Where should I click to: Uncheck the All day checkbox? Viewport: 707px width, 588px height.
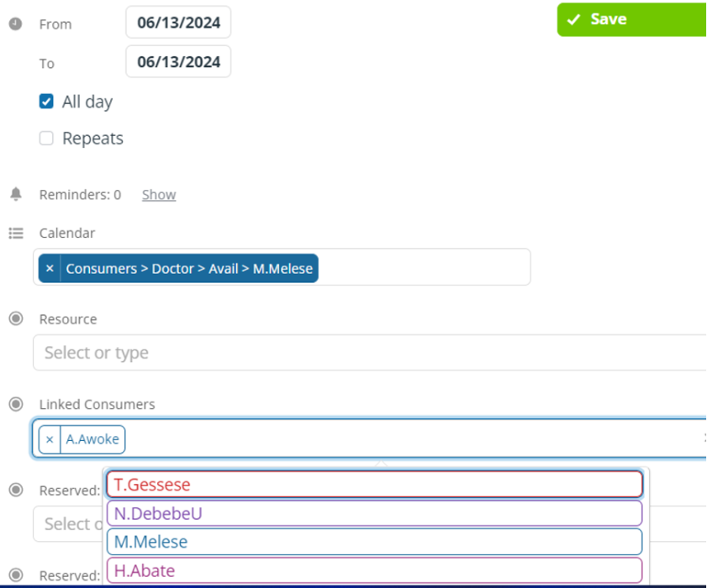[x=46, y=102]
